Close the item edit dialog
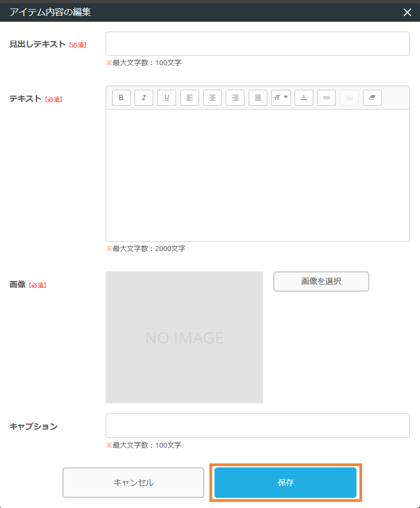This screenshot has width=420, height=508. [x=407, y=12]
